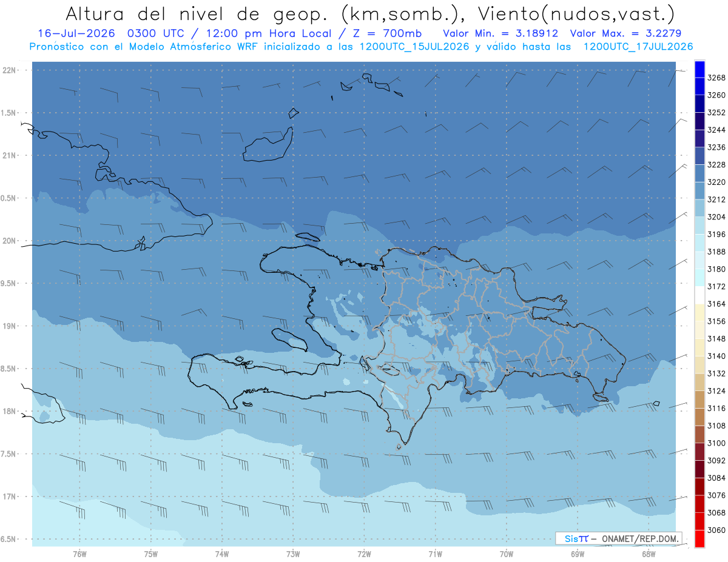This screenshot has width=728, height=562.
Task: Click the '3244' legend value
Action: coord(716,130)
